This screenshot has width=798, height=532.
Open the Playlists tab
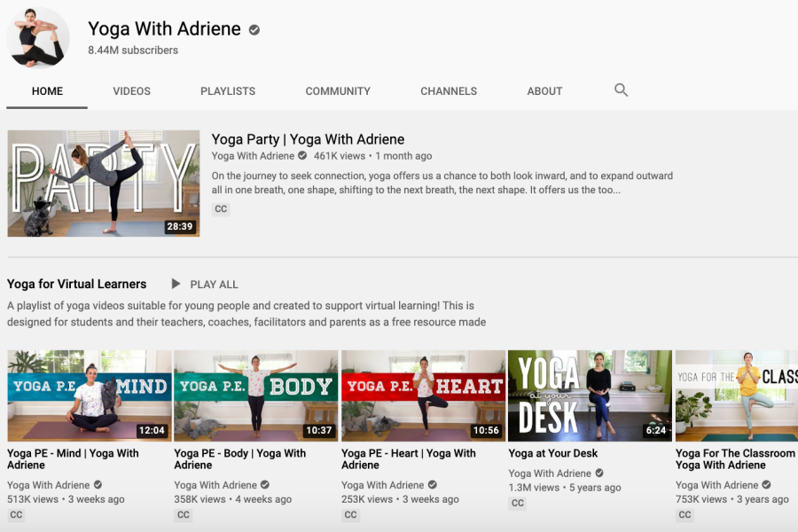pyautogui.click(x=228, y=91)
